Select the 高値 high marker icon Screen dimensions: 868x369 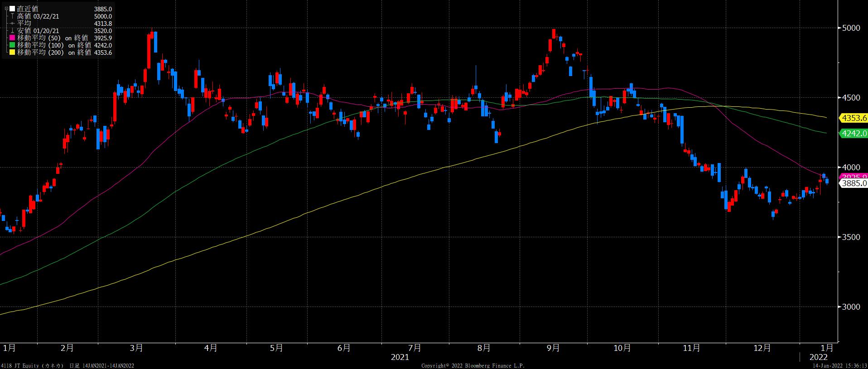point(12,16)
